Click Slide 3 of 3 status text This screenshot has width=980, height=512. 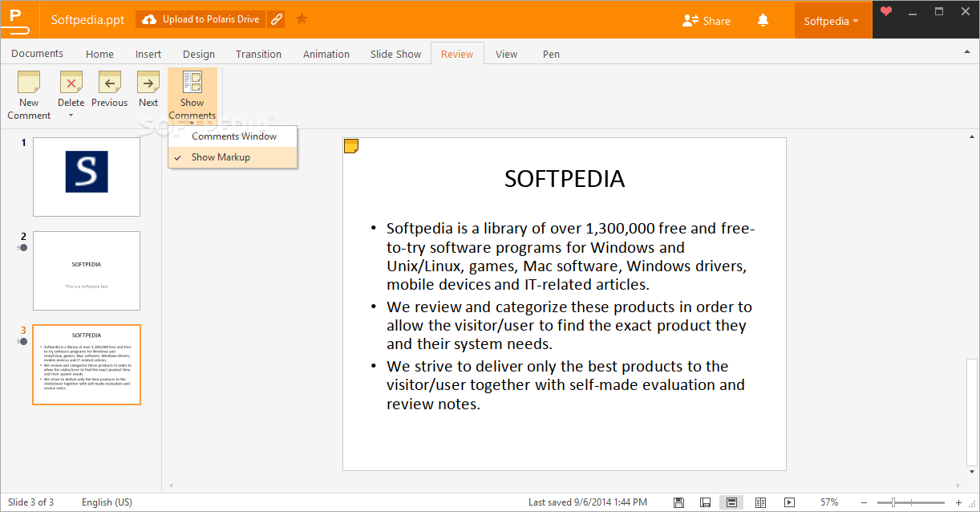click(30, 502)
